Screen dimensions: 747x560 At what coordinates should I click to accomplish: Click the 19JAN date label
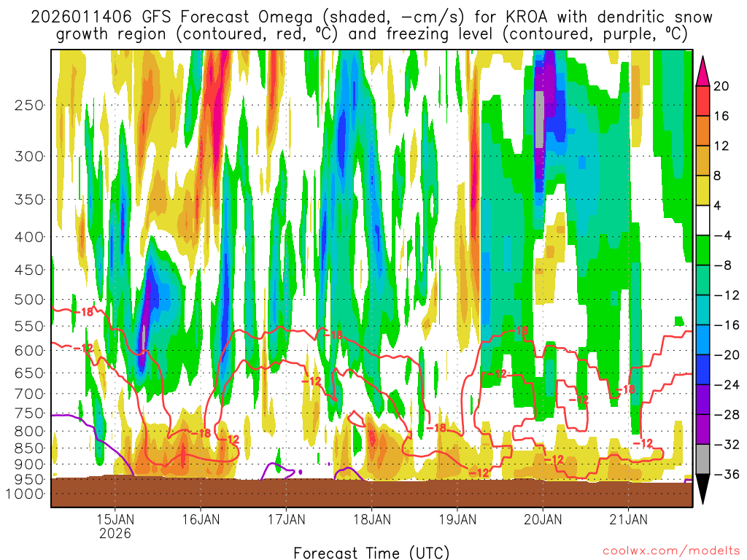click(x=457, y=519)
